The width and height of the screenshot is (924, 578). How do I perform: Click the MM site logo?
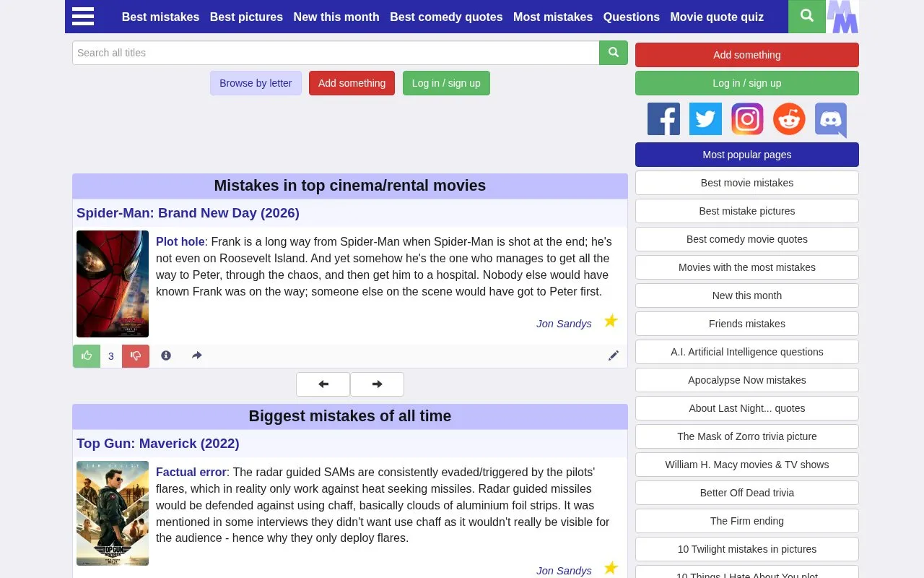(x=842, y=17)
